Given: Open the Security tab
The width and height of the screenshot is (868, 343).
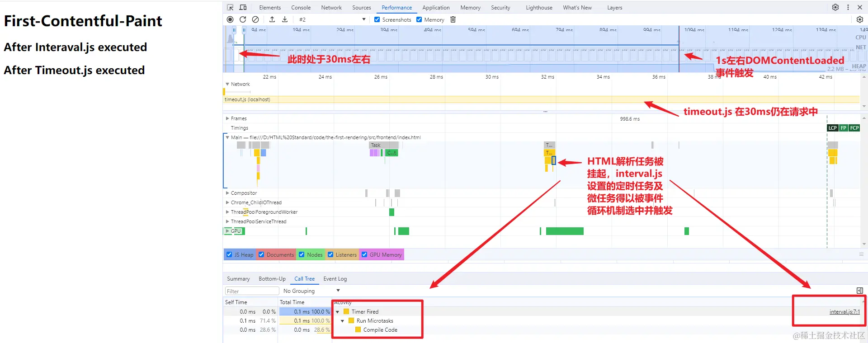Looking at the screenshot, I should (x=500, y=8).
